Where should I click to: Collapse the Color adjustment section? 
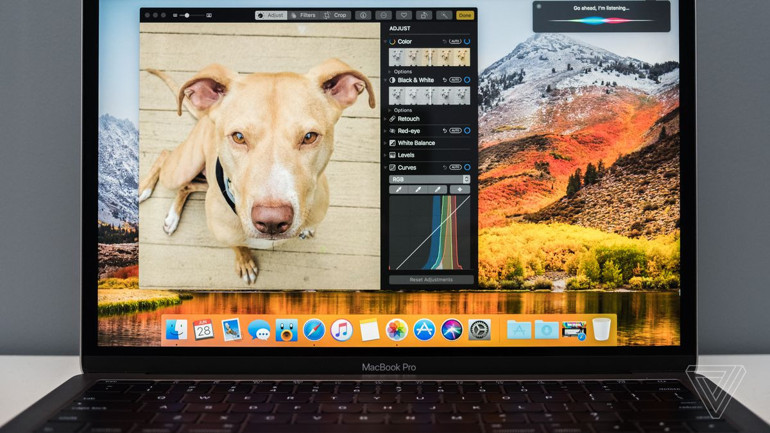pos(385,42)
